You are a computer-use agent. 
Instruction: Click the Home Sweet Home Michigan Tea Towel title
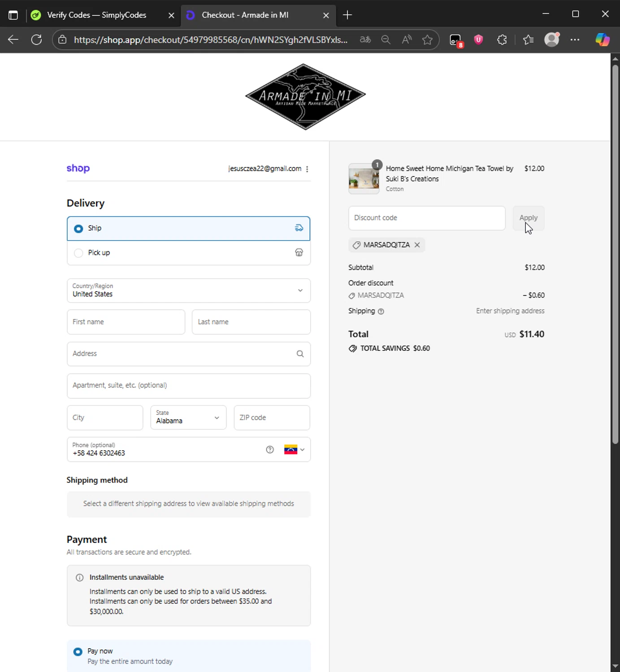[x=450, y=174]
